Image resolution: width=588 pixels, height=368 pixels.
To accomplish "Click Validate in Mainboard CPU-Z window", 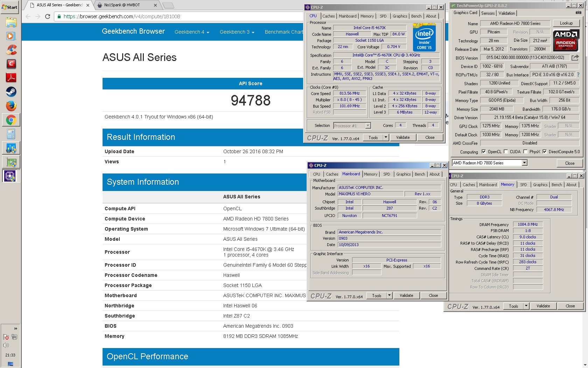I will [406, 295].
